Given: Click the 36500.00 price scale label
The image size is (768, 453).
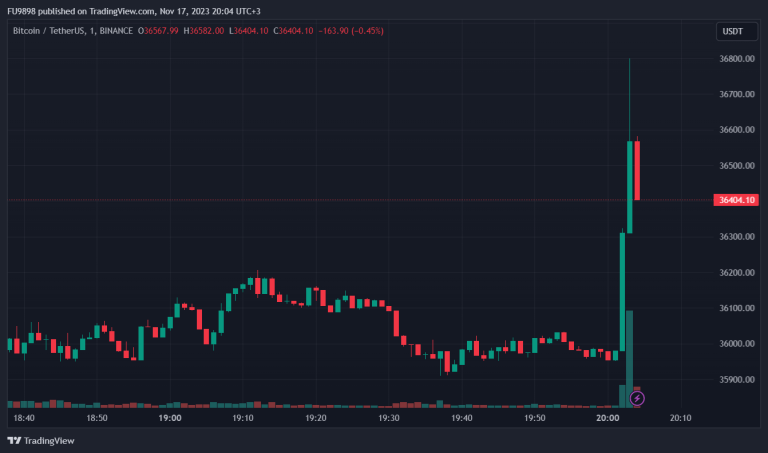Looking at the screenshot, I should [735, 166].
